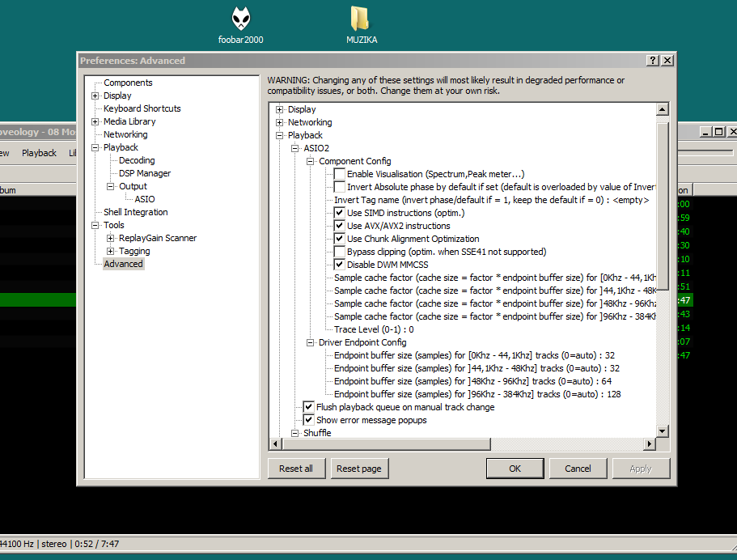The image size is (737, 560).
Task: Select Endpoint buffer size [0Khz - 44,1Khz] : 32
Action: pos(474,355)
